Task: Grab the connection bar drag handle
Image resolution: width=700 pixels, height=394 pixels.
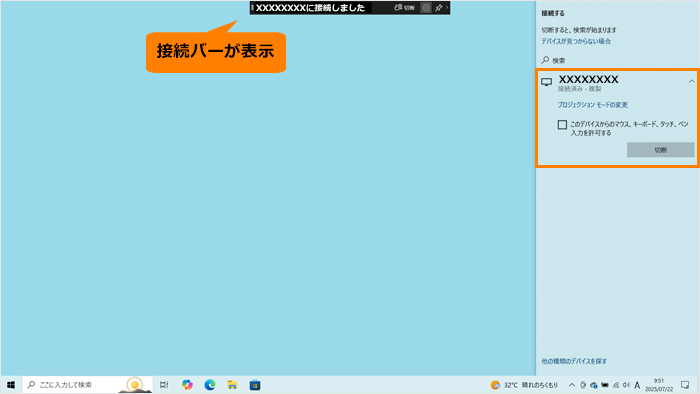Action: point(252,8)
